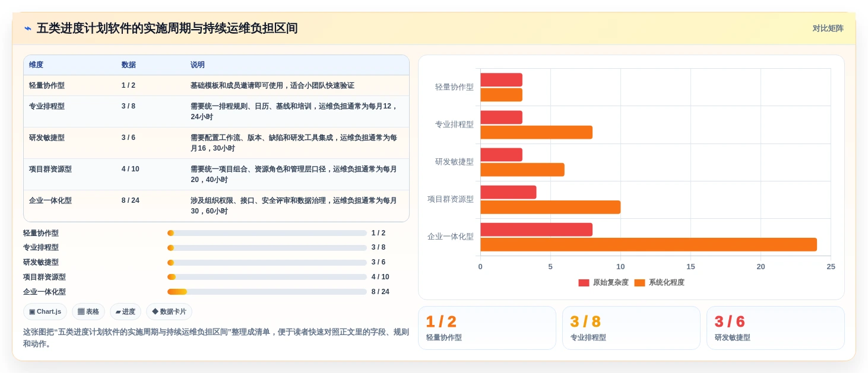Toggle the 原始复杂度 legend entry
The height and width of the screenshot is (373, 868).
point(603,283)
